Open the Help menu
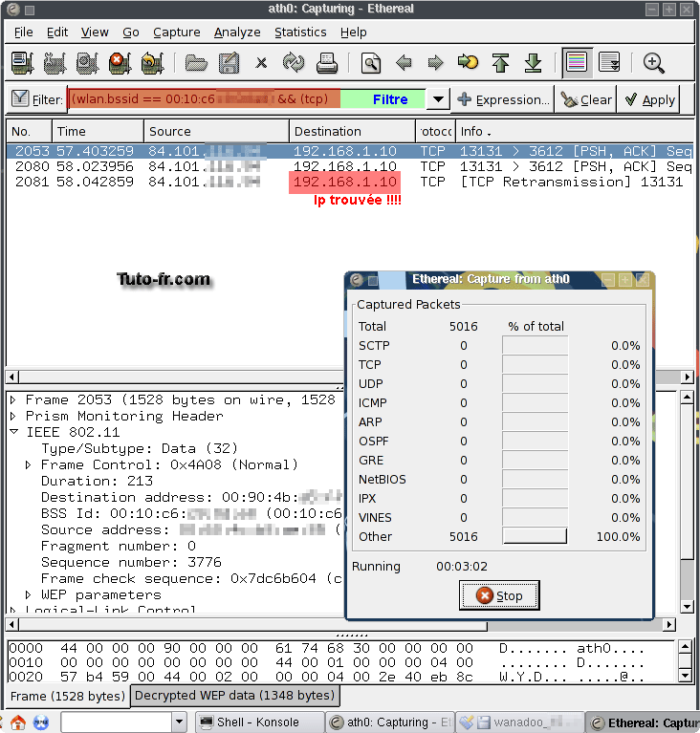The width and height of the screenshot is (700, 733). (x=353, y=32)
